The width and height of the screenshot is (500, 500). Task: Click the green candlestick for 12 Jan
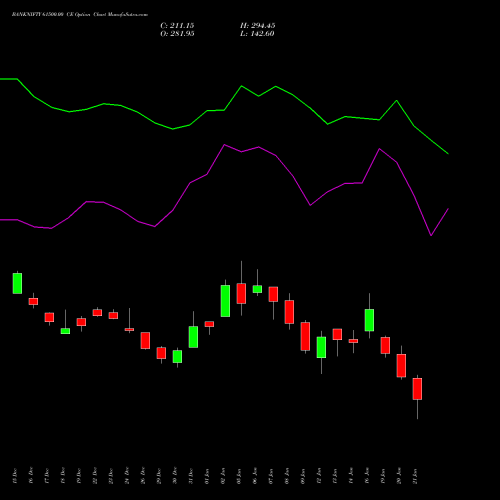click(x=321, y=347)
